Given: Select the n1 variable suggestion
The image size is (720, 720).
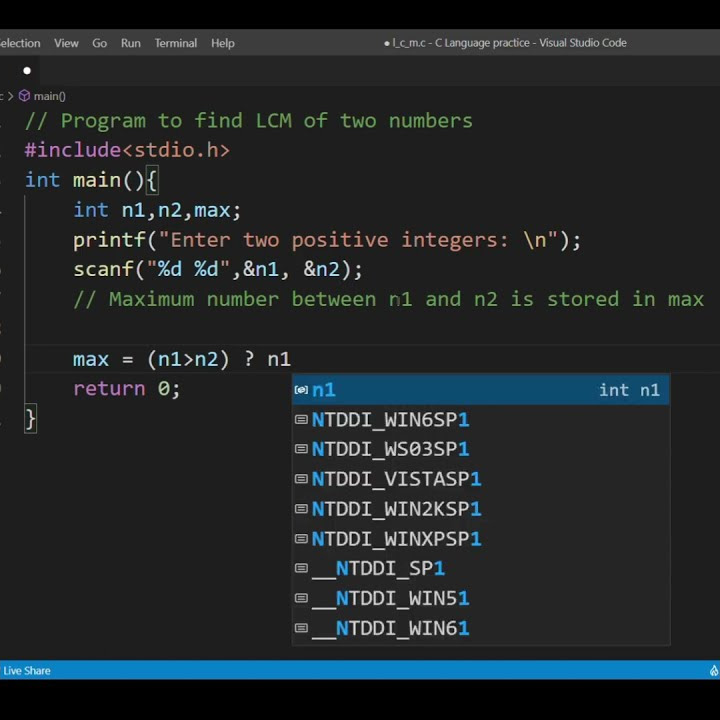Looking at the screenshot, I should (481, 390).
